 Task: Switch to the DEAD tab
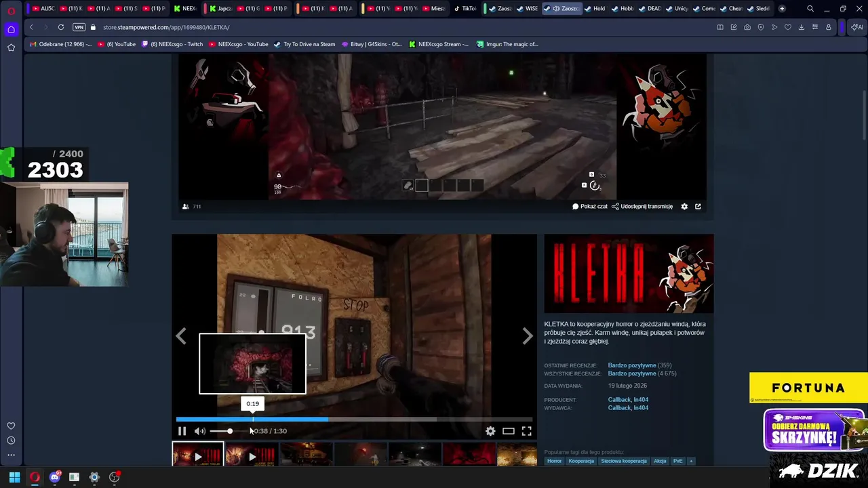(x=650, y=9)
